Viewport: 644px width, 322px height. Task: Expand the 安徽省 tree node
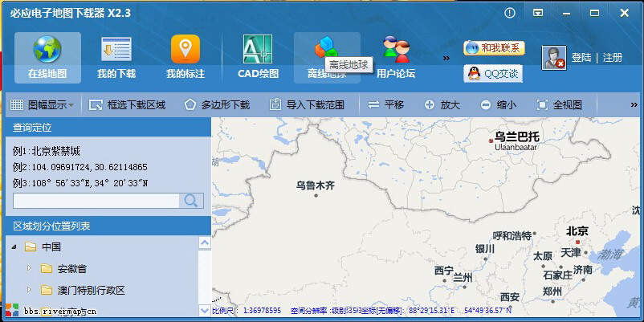pyautogui.click(x=29, y=267)
